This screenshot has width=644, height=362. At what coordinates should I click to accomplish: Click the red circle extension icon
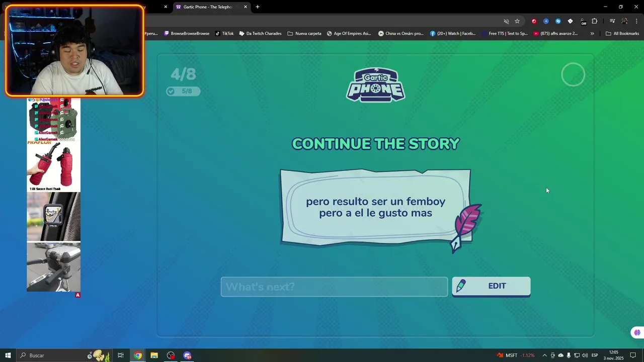(x=534, y=21)
